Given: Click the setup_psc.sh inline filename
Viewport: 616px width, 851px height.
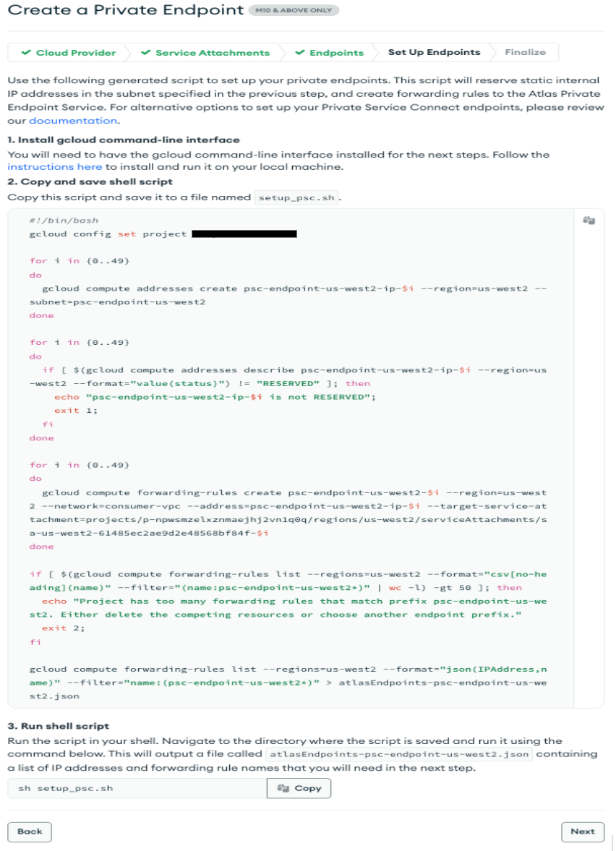Looking at the screenshot, I should [297, 197].
